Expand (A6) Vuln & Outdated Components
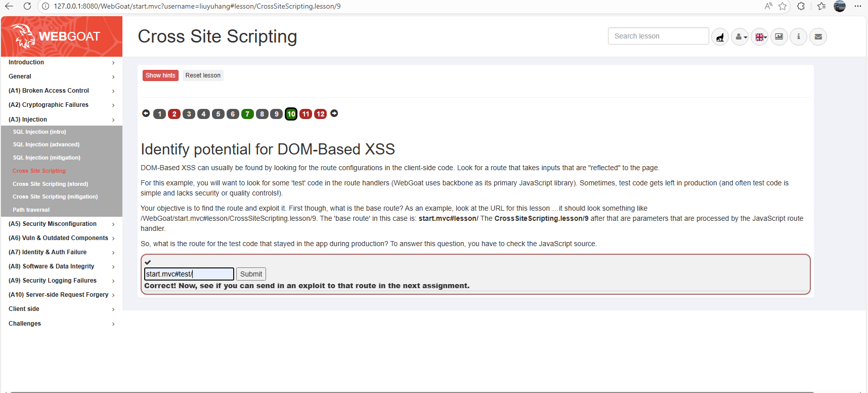This screenshot has height=393, width=868. pos(62,238)
